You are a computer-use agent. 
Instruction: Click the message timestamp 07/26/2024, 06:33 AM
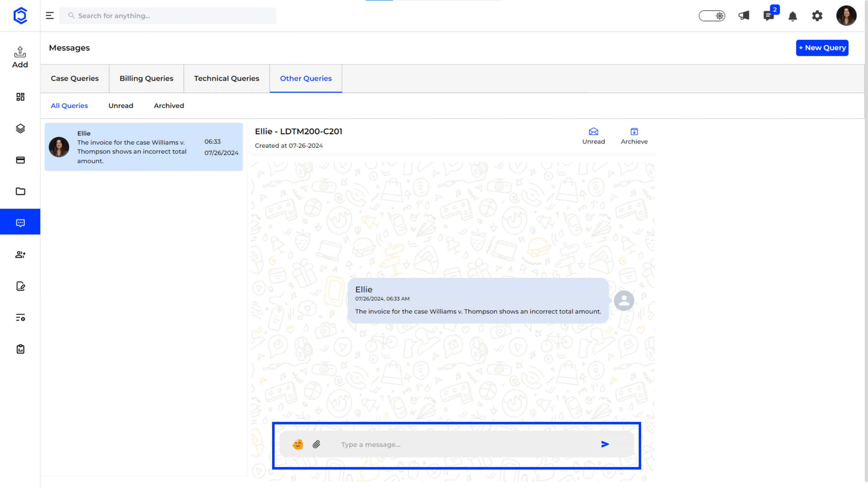click(x=382, y=299)
